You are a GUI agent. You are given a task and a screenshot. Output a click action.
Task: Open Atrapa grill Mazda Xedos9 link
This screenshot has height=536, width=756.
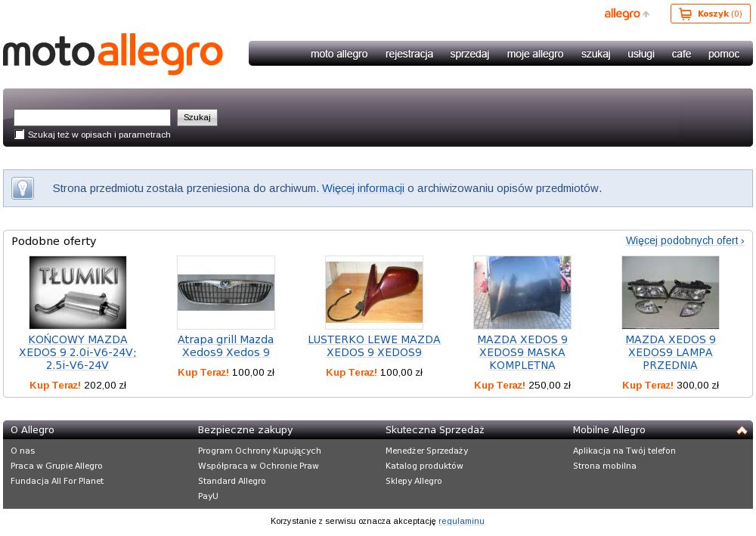[x=225, y=346]
